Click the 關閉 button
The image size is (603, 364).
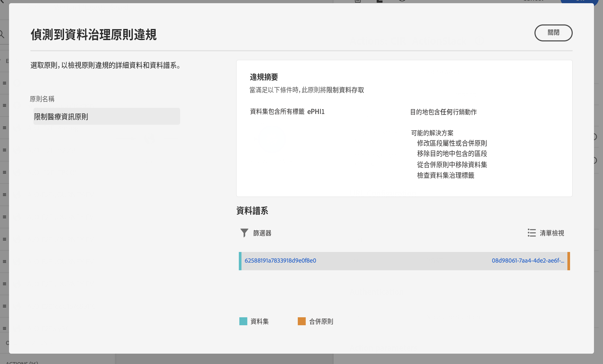553,33
